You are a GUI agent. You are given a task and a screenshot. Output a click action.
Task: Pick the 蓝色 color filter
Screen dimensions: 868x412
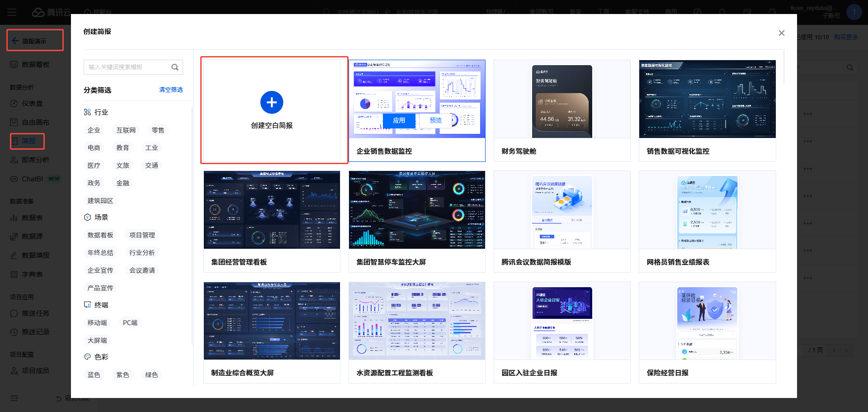94,375
